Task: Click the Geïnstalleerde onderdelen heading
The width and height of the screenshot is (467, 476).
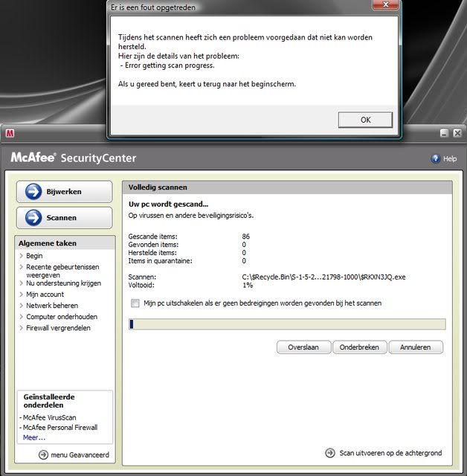Action: click(49, 401)
